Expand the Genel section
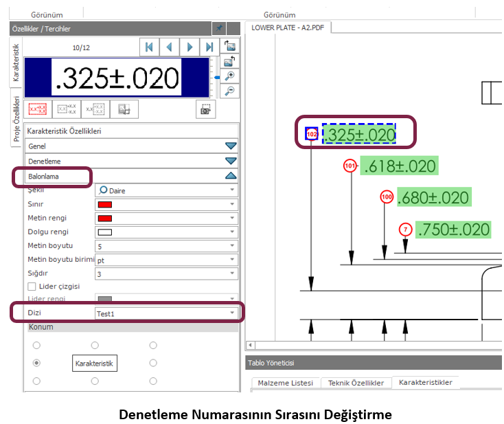Image resolution: width=504 pixels, height=424 pixels. [x=231, y=146]
